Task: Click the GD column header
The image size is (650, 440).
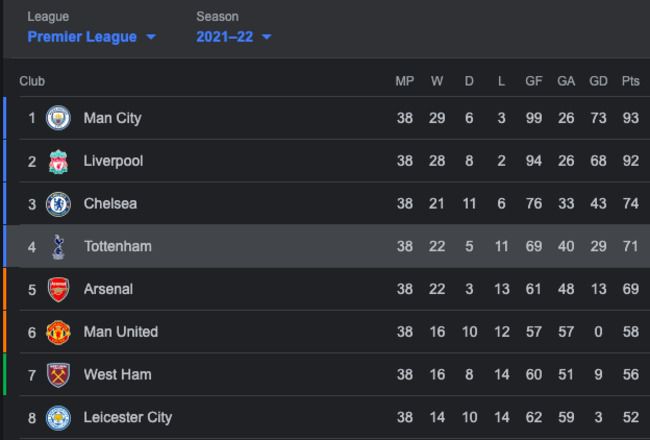Action: point(598,81)
